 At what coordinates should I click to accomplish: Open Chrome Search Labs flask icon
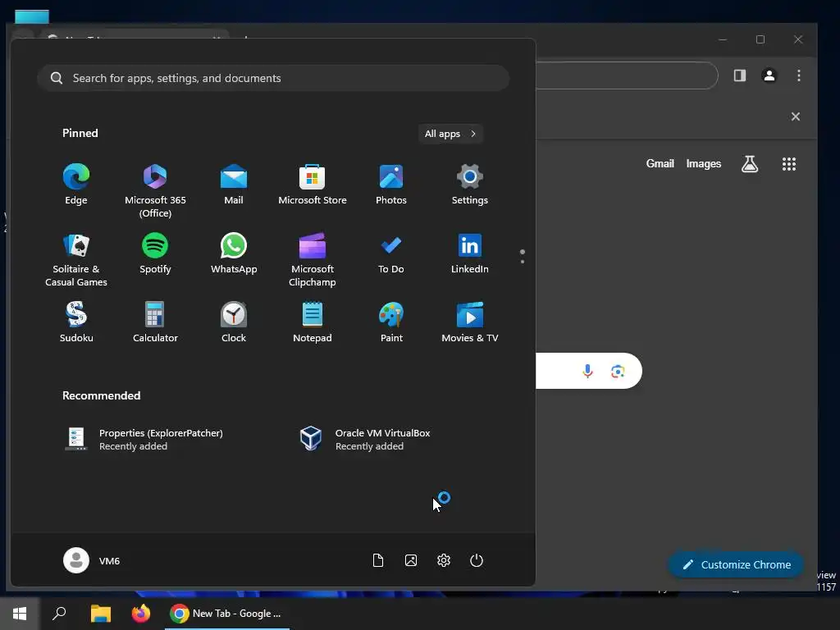coord(750,164)
